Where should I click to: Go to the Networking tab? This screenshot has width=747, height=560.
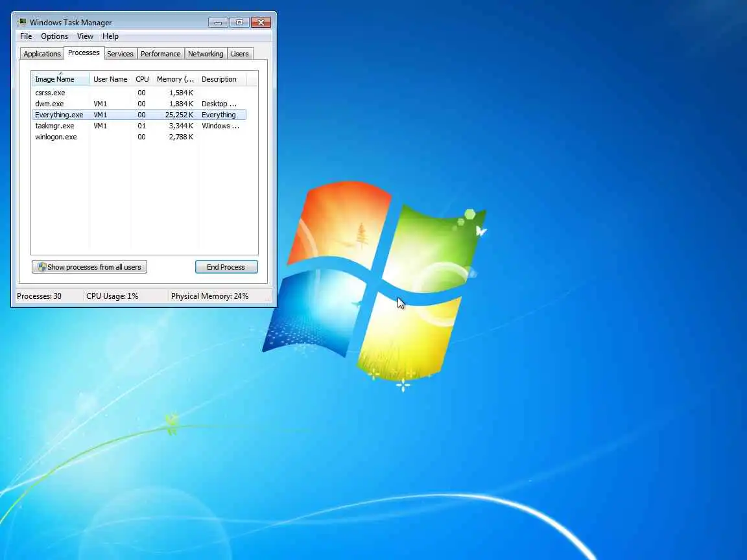(x=206, y=54)
